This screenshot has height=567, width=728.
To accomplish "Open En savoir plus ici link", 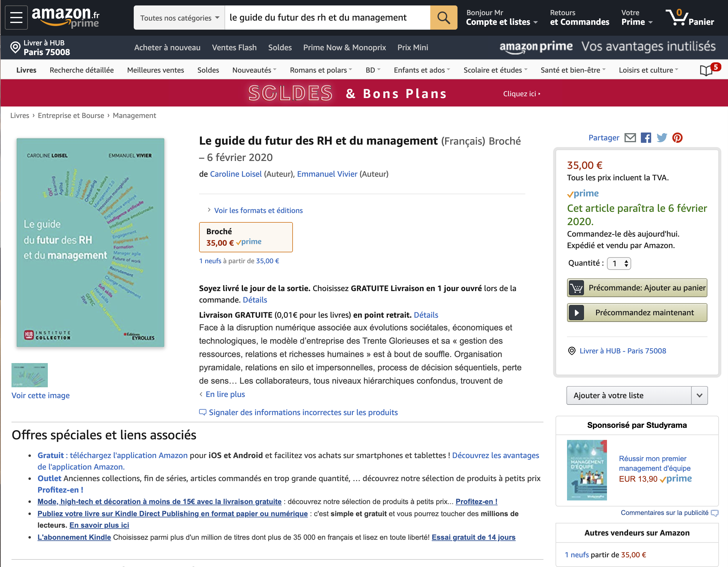I will [x=99, y=525].
